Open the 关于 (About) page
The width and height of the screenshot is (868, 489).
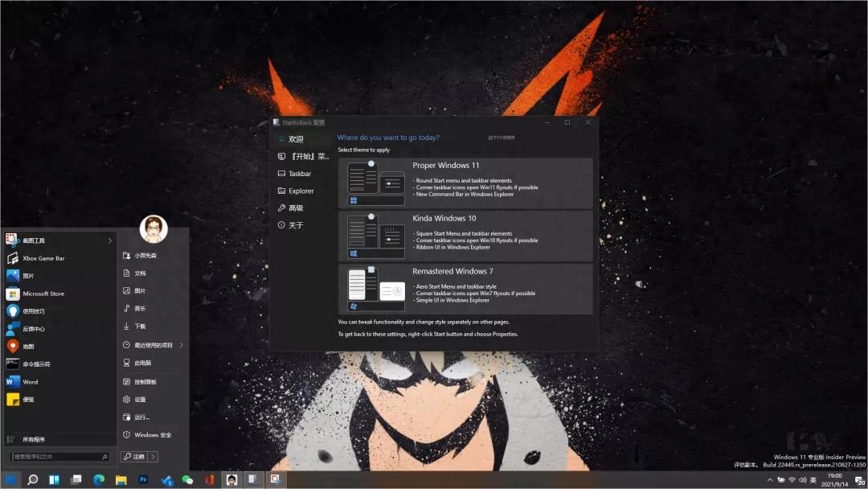pyautogui.click(x=294, y=224)
